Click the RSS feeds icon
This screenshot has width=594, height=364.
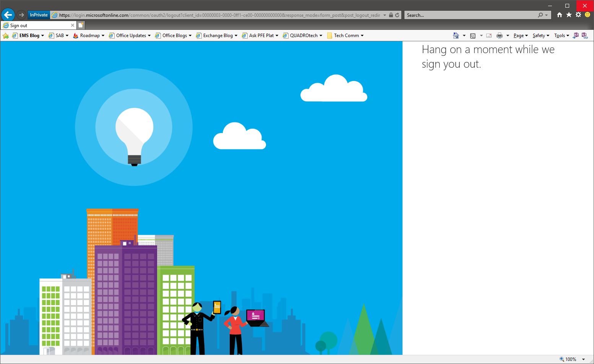pos(473,36)
